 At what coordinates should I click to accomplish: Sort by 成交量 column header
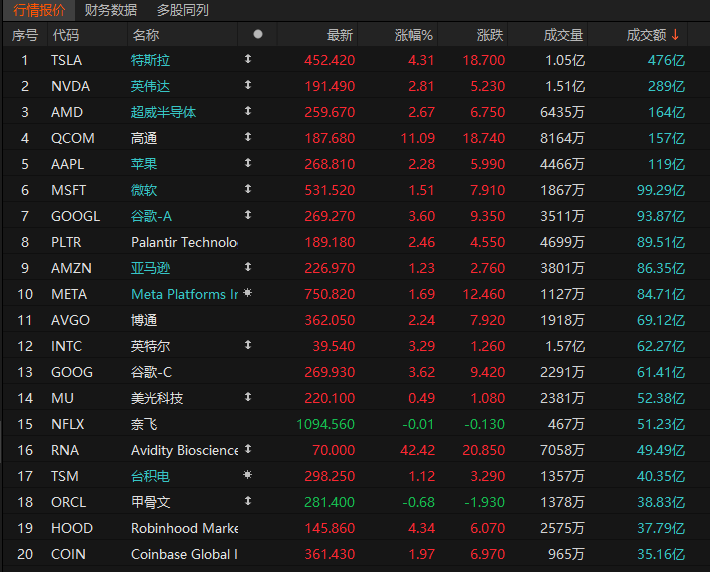tap(563, 35)
